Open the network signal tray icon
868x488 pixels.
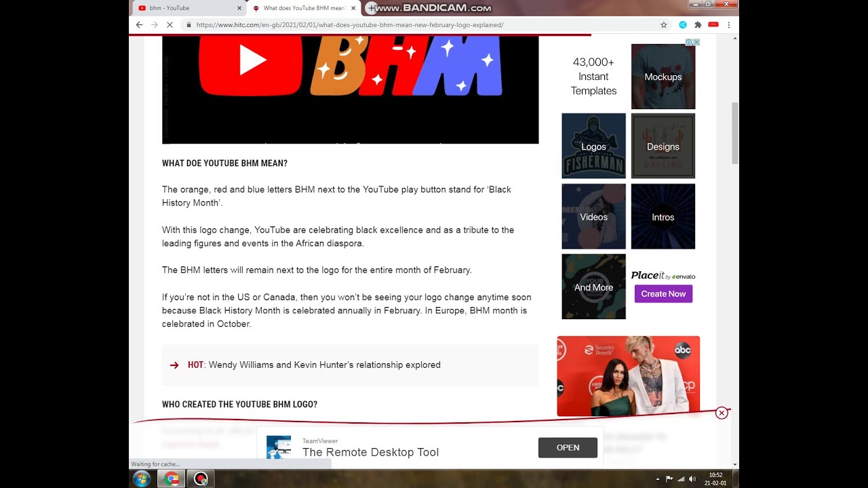[x=681, y=479]
